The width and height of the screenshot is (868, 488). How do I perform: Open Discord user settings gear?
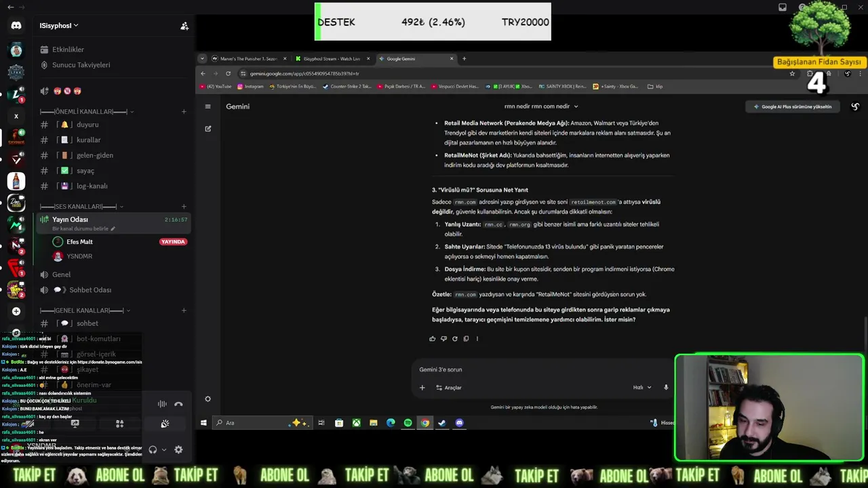tap(178, 449)
